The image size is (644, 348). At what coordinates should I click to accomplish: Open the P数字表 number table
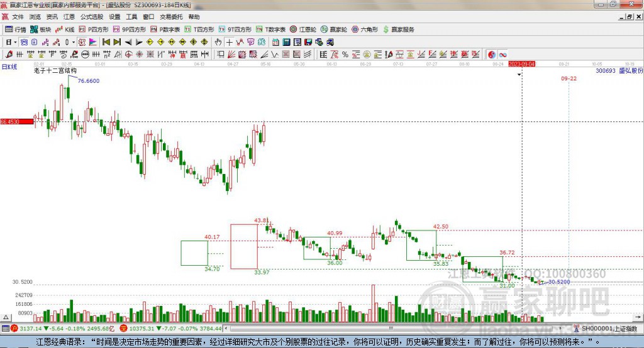tap(165, 30)
